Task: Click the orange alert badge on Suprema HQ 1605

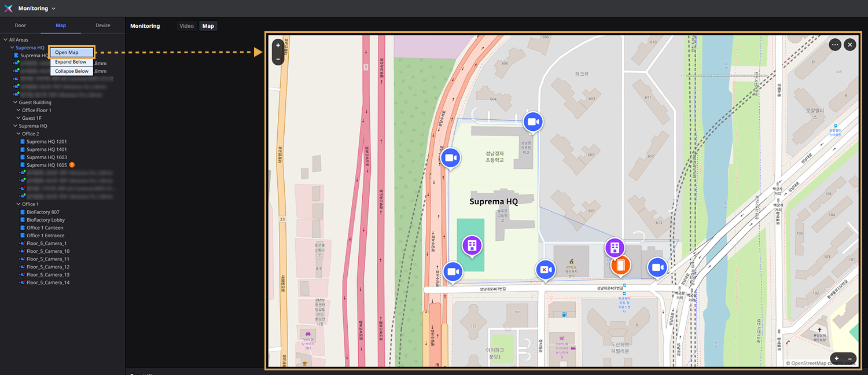Action: tap(72, 165)
